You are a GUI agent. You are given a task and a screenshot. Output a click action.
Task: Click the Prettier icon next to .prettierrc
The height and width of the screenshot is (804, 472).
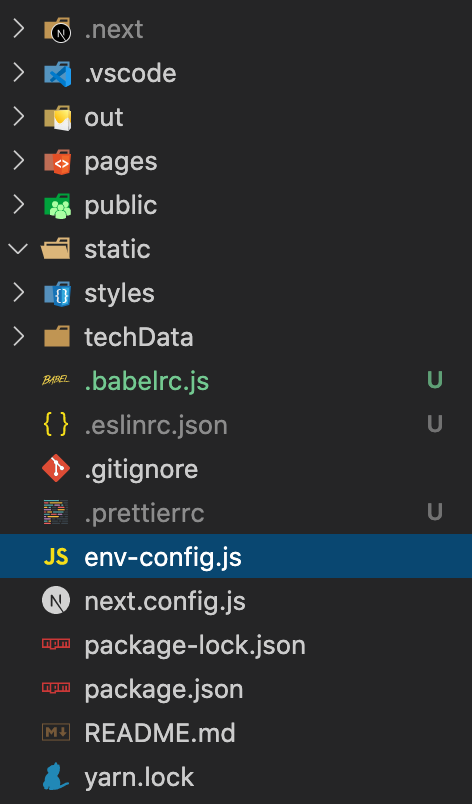pyautogui.click(x=56, y=513)
